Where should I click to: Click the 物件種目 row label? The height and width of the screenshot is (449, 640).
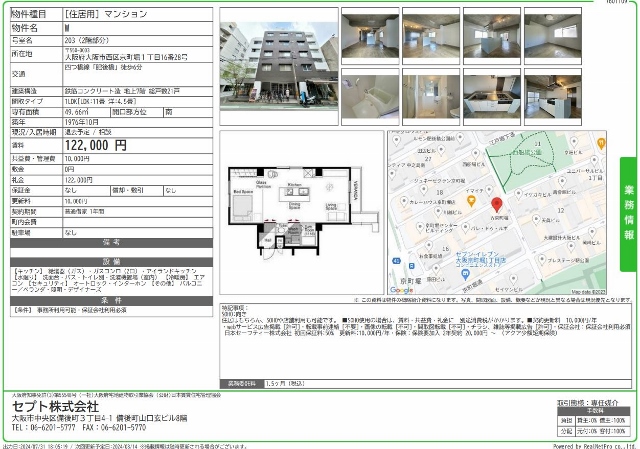point(29,14)
